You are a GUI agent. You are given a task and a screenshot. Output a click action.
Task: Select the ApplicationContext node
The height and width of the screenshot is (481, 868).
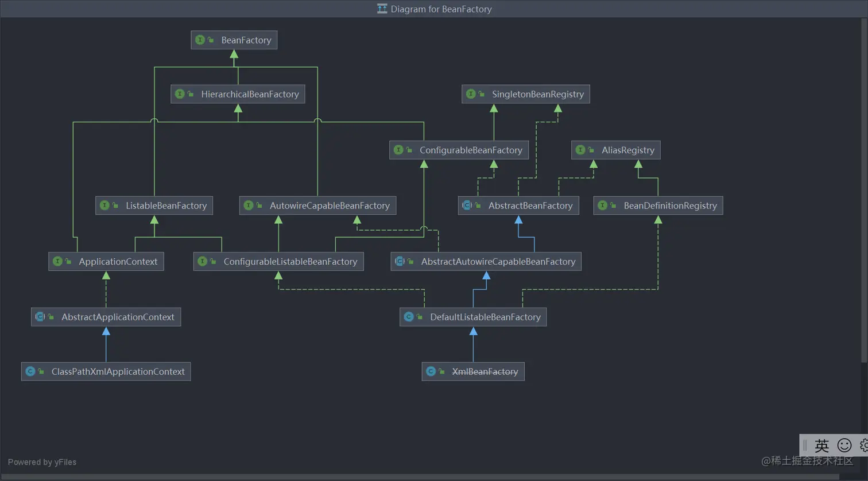[x=106, y=261]
